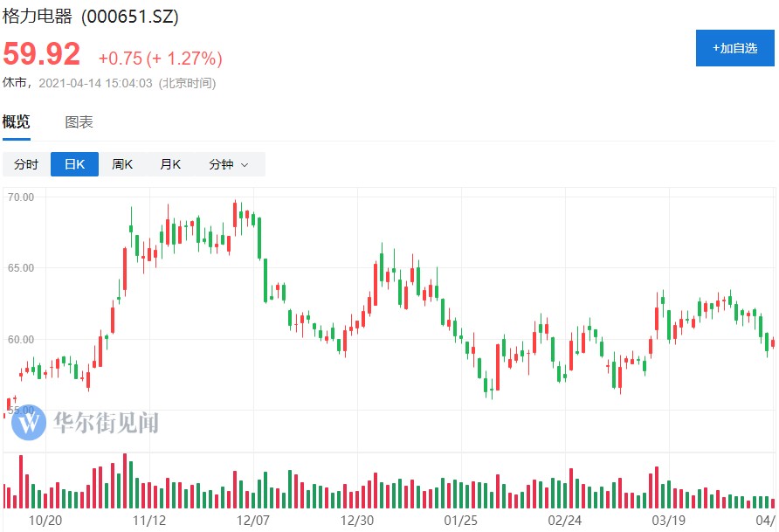The height and width of the screenshot is (532, 779).
Task: Click the 70.00 price axis label
Action: [x=20, y=197]
